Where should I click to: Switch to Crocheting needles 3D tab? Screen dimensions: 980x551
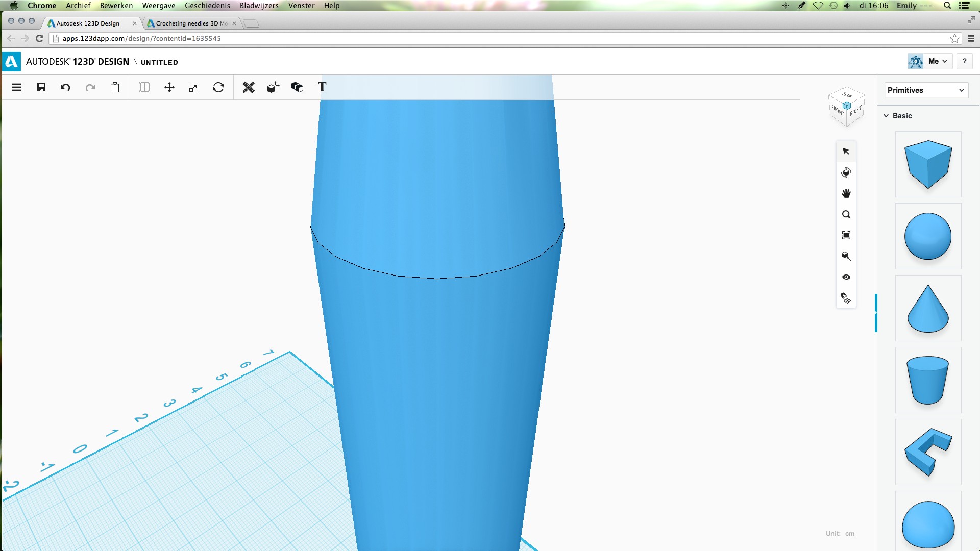tap(191, 23)
